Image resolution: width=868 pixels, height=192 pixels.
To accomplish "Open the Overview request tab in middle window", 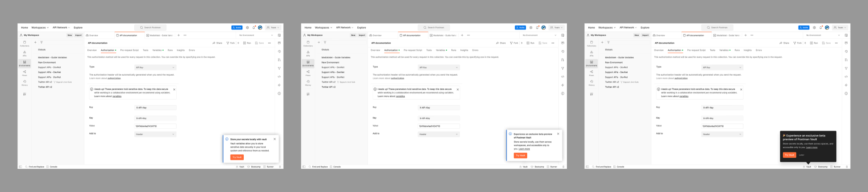I will pyautogui.click(x=376, y=35).
